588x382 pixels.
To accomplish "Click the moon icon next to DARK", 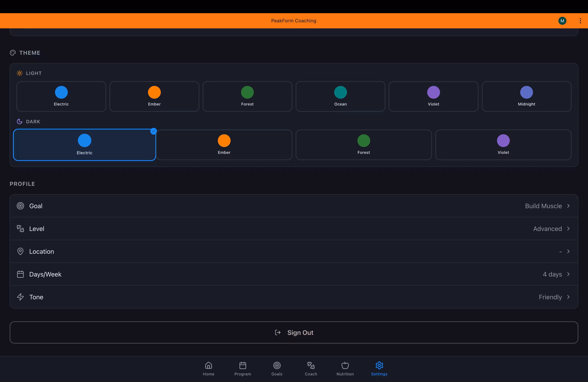I will [20, 121].
